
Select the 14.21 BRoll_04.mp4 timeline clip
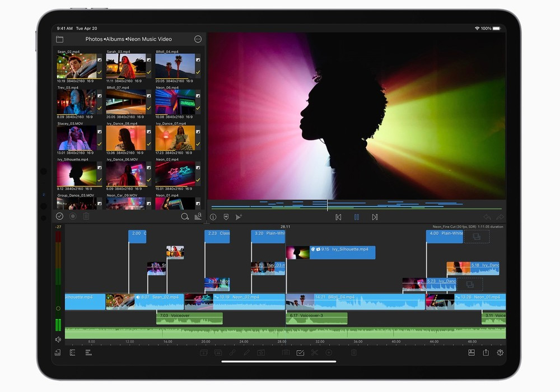[356, 302]
